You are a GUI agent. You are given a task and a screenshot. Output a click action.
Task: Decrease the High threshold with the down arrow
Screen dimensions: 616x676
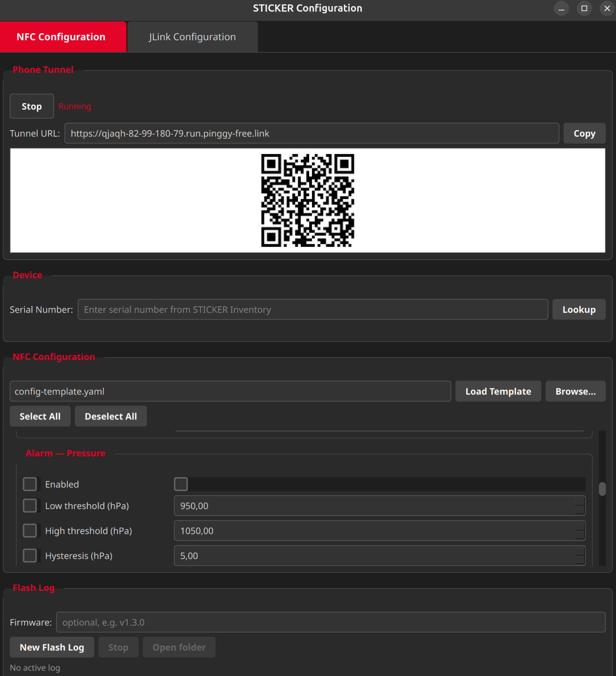click(x=580, y=535)
